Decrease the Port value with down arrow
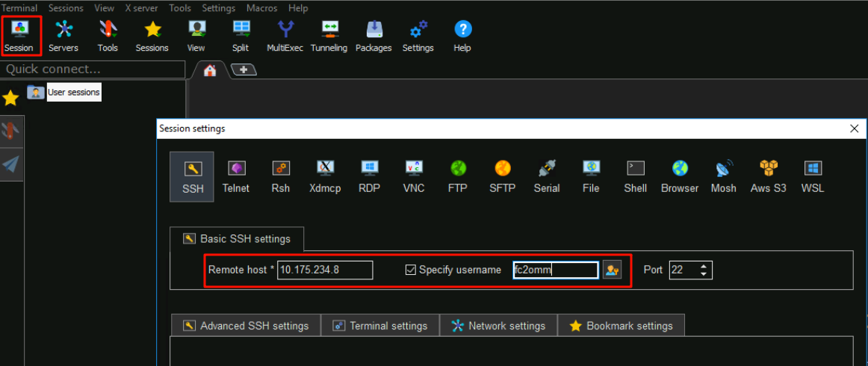Image resolution: width=868 pixels, height=366 pixels. [x=704, y=274]
